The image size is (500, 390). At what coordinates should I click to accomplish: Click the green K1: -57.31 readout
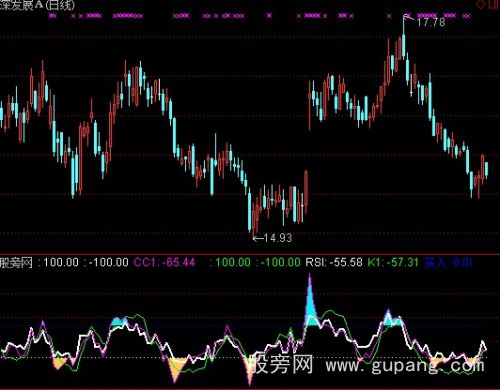[x=393, y=262]
